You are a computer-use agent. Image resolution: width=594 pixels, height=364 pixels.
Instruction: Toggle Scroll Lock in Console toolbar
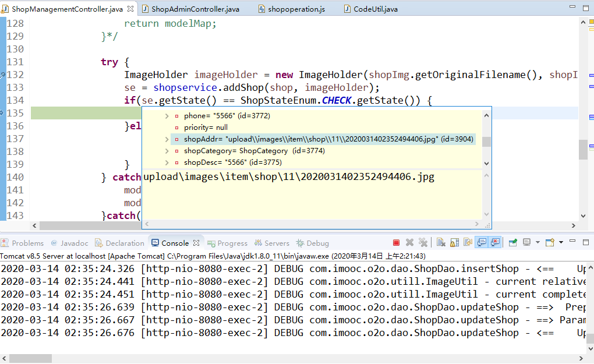(x=454, y=242)
